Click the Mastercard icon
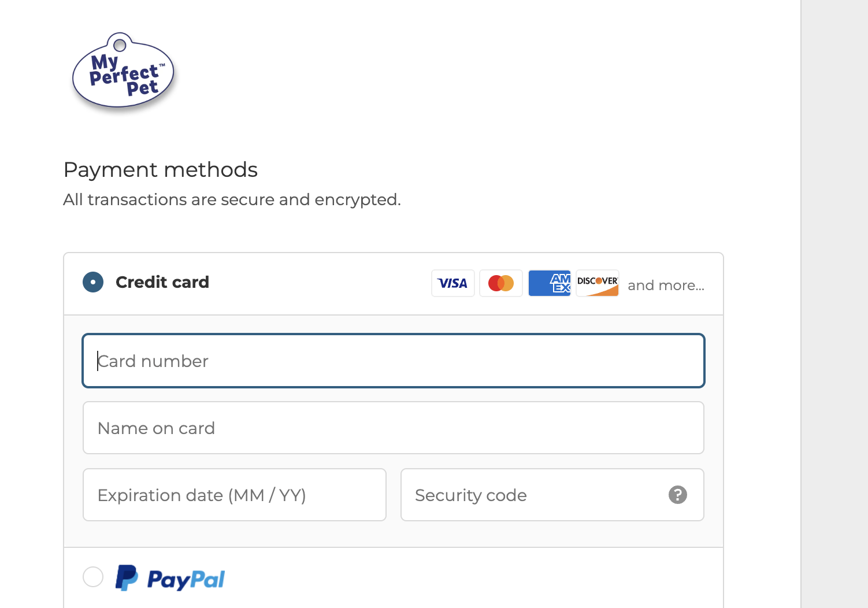This screenshot has height=608, width=868. (501, 283)
